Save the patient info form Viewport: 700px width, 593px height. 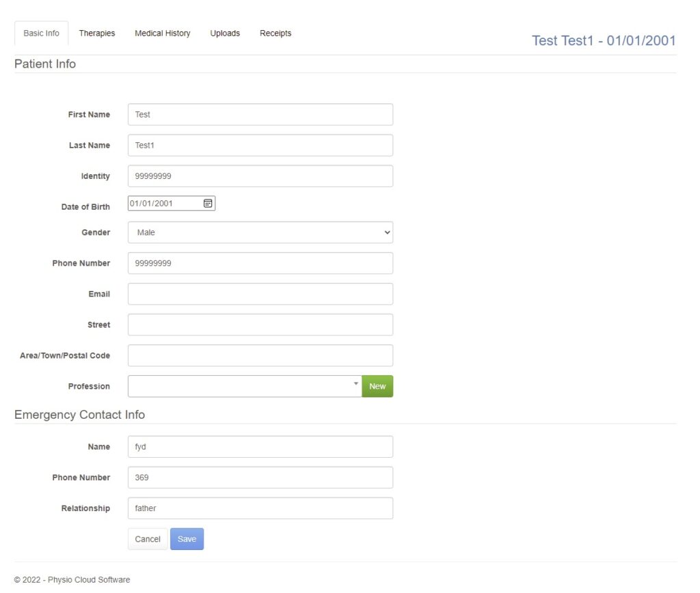(187, 539)
